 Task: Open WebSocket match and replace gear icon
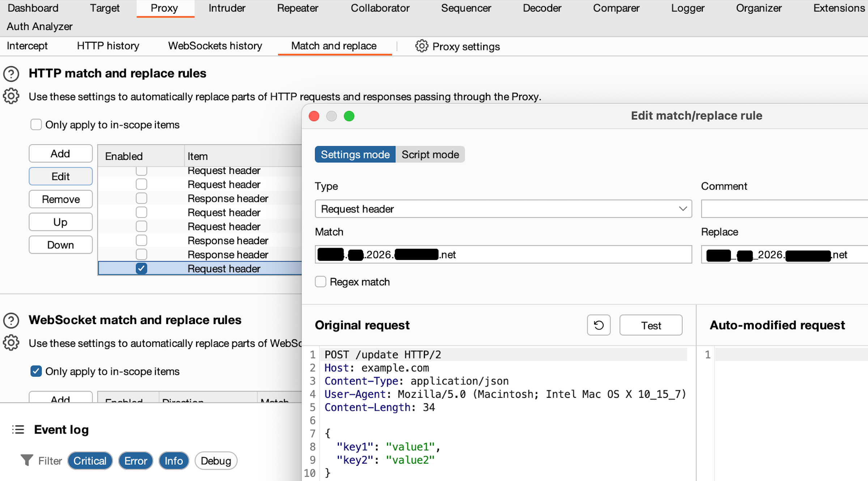11,343
